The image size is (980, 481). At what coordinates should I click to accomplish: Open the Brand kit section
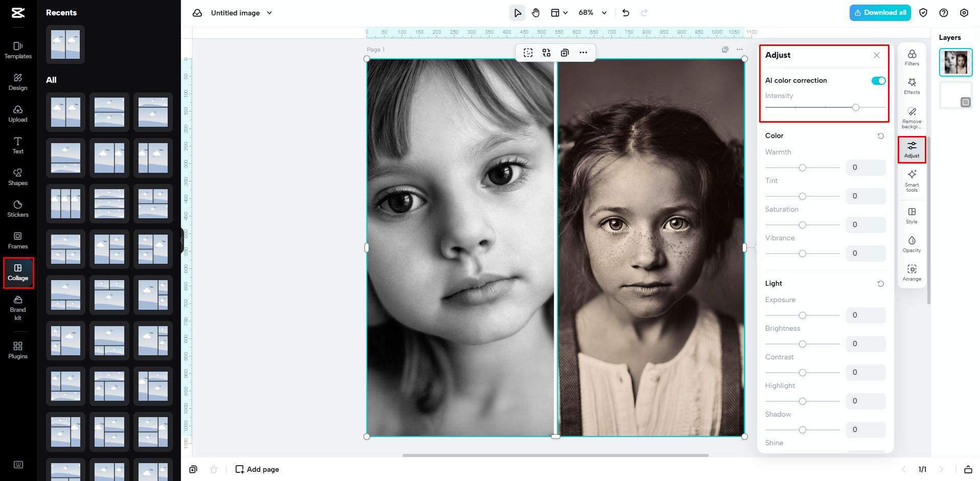(x=17, y=308)
